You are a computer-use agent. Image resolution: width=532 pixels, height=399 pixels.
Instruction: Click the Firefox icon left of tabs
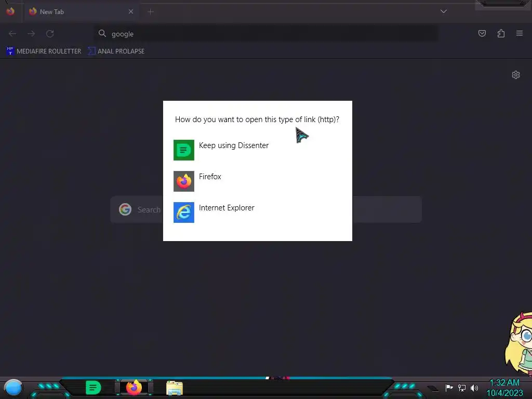[10, 11]
